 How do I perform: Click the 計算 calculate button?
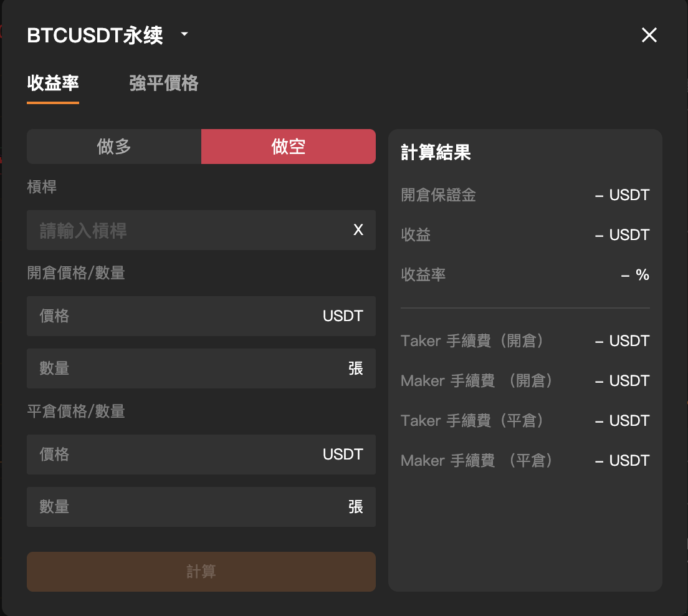click(201, 572)
